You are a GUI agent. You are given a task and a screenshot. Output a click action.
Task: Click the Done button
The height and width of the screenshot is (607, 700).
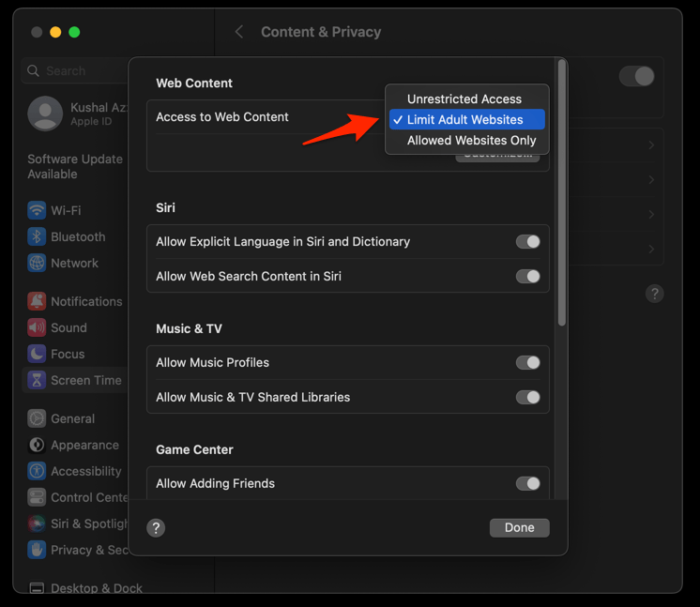[519, 527]
